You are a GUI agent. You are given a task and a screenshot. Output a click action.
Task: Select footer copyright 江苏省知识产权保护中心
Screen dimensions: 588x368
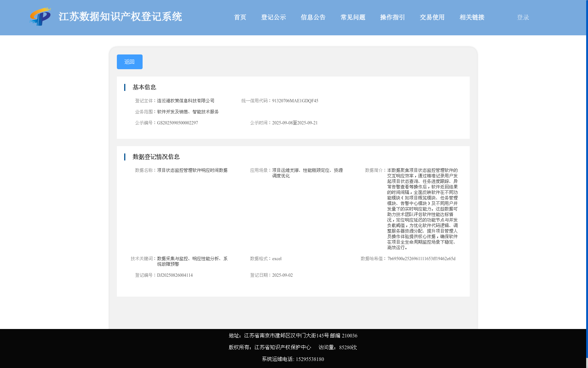283,347
